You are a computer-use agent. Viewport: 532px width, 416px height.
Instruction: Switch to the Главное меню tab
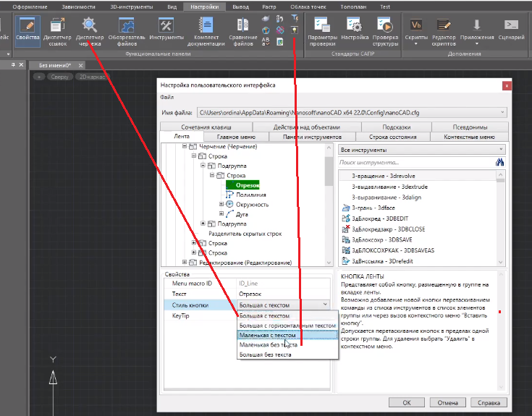(237, 136)
